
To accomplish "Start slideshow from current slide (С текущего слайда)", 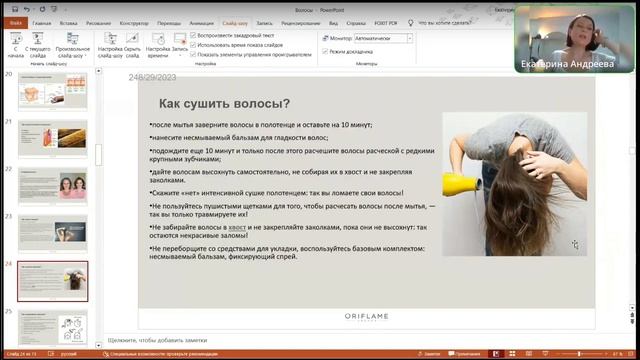I will point(38,45).
